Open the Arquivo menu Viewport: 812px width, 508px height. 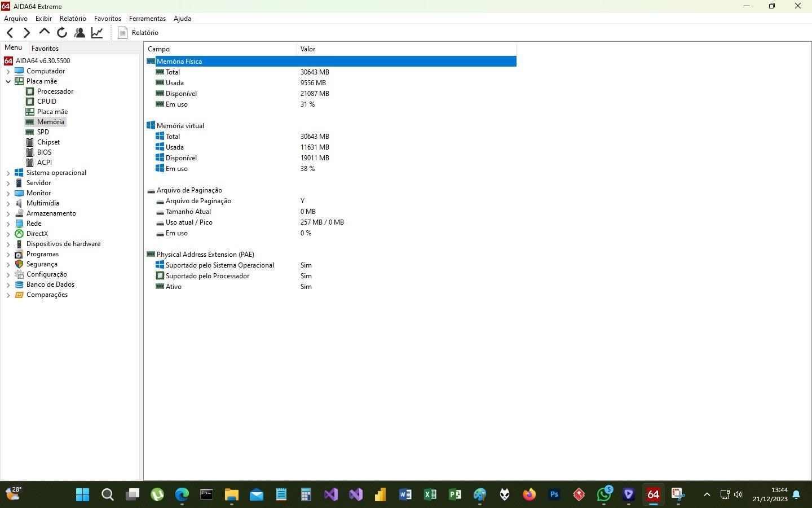point(16,19)
